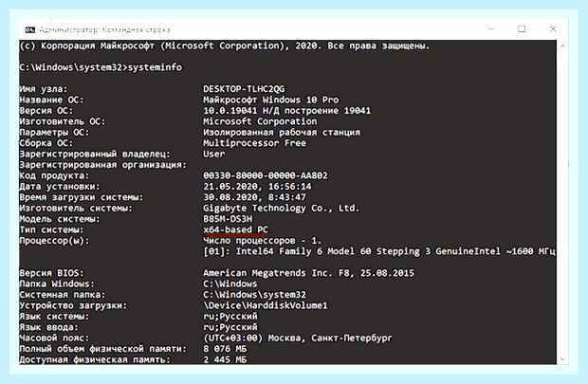Click Multiprocessor Free build value
588x384 pixels.
[254, 143]
